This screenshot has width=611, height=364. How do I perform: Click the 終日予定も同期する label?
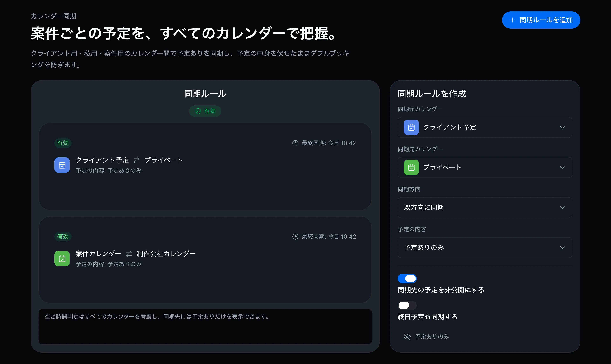(427, 317)
